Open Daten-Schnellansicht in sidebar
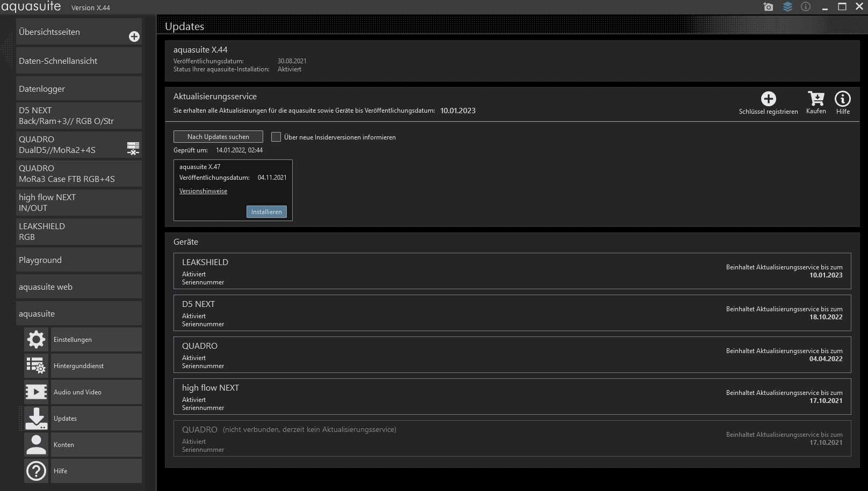868x491 pixels. [x=79, y=61]
